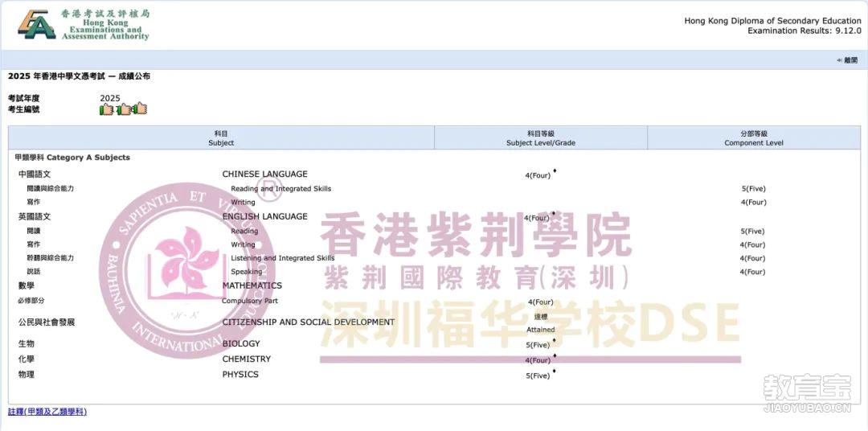
Task: Click the 生物 subject name
Action: click(x=26, y=343)
